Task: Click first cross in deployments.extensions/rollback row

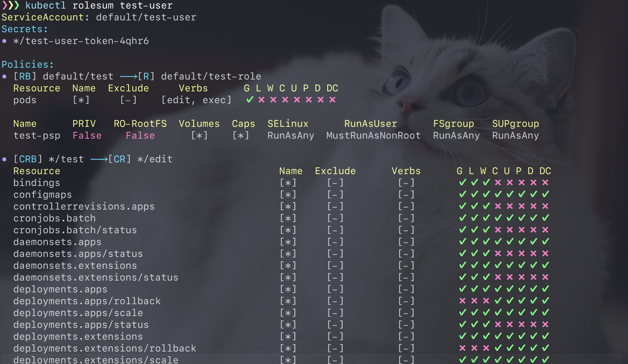Action: point(462,348)
